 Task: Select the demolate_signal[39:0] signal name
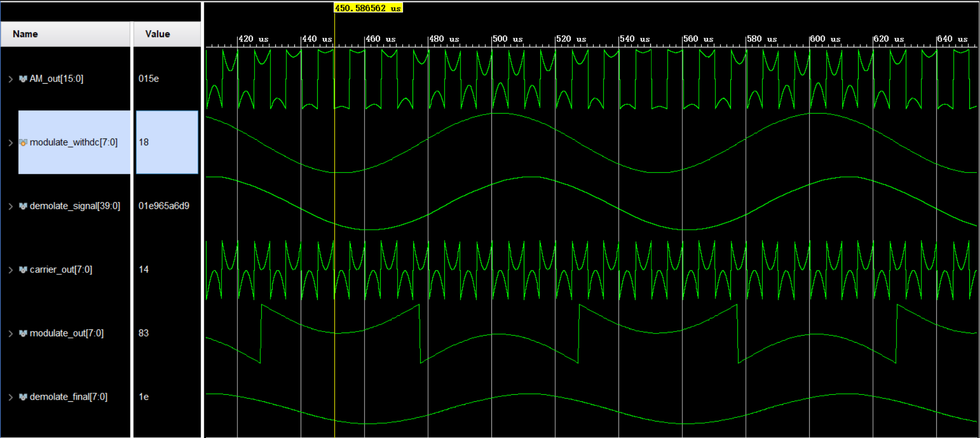(75, 206)
